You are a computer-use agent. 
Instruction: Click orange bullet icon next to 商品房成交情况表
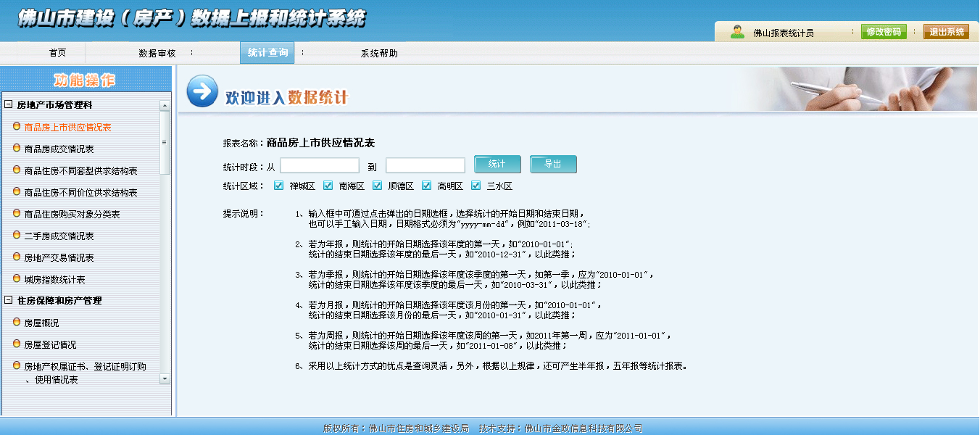pos(17,148)
